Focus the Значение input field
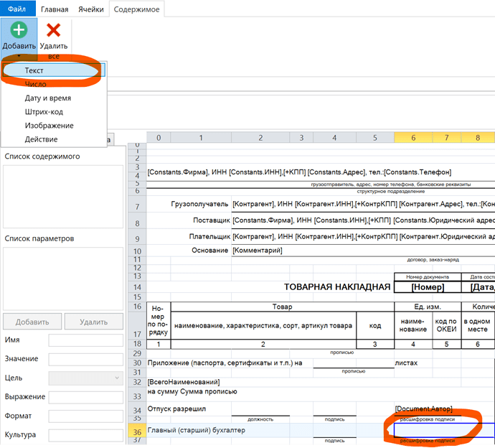 tap(85, 359)
